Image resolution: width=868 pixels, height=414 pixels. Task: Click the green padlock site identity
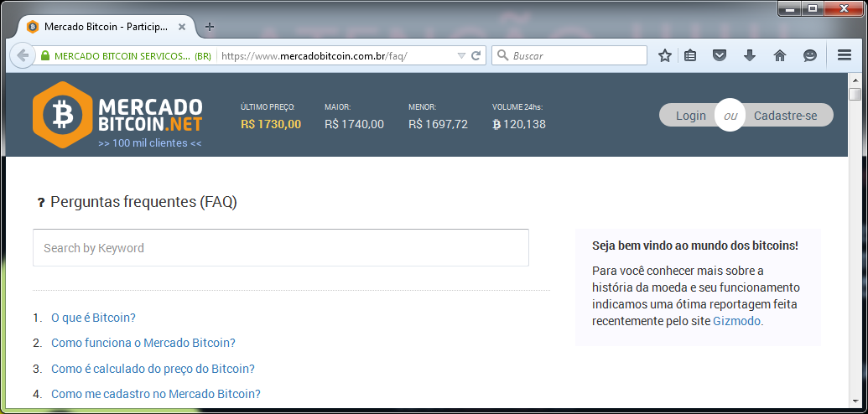[45, 56]
